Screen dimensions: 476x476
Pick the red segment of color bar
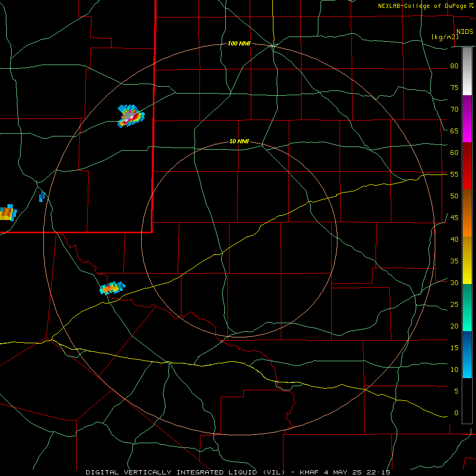(467, 166)
